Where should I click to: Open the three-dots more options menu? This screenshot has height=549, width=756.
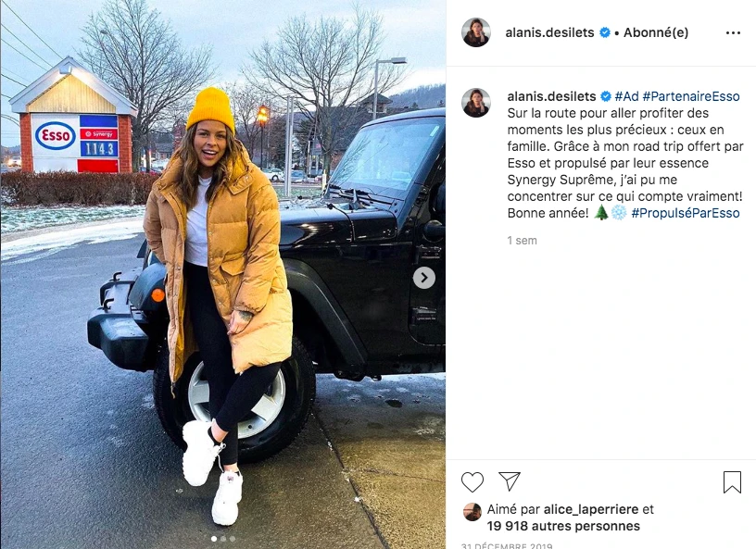[733, 32]
